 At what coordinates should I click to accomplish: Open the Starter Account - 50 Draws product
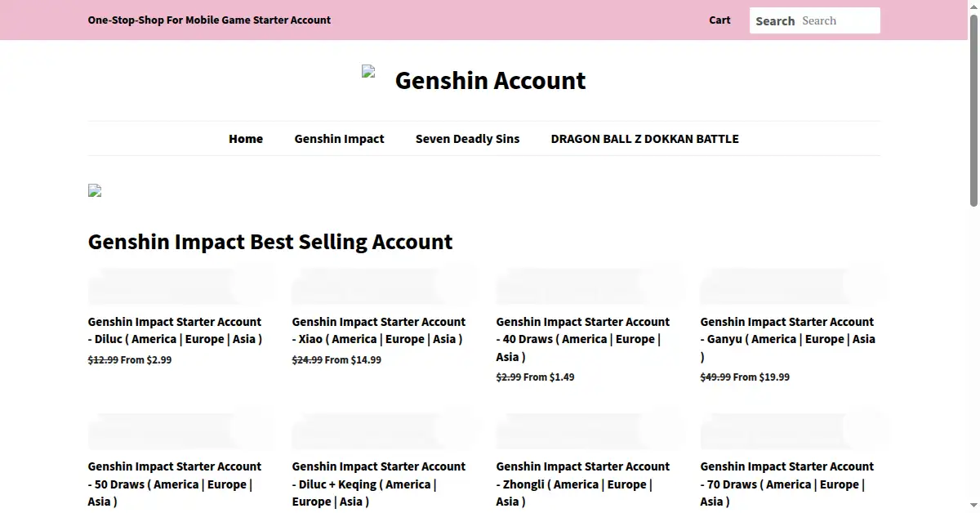[175, 484]
